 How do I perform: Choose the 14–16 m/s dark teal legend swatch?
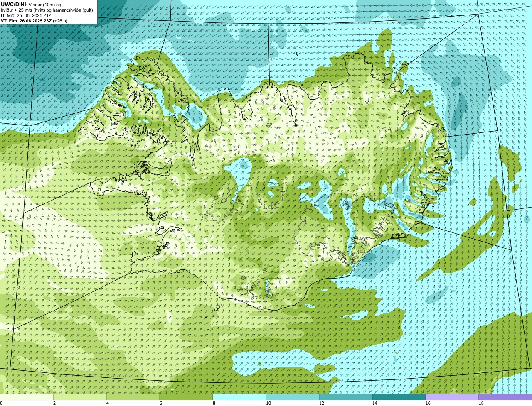tap(399, 397)
